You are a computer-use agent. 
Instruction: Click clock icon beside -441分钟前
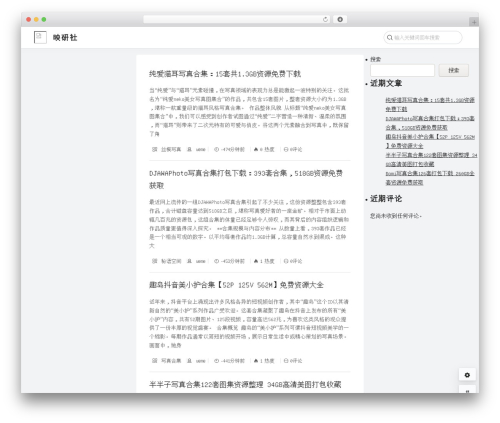click(216, 361)
